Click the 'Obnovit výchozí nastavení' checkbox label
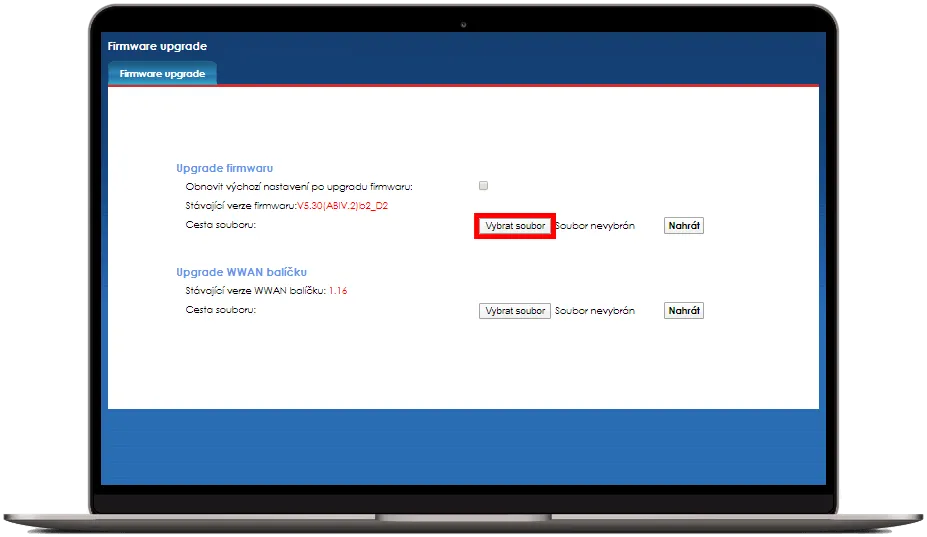This screenshot has width=927, height=537. point(299,186)
